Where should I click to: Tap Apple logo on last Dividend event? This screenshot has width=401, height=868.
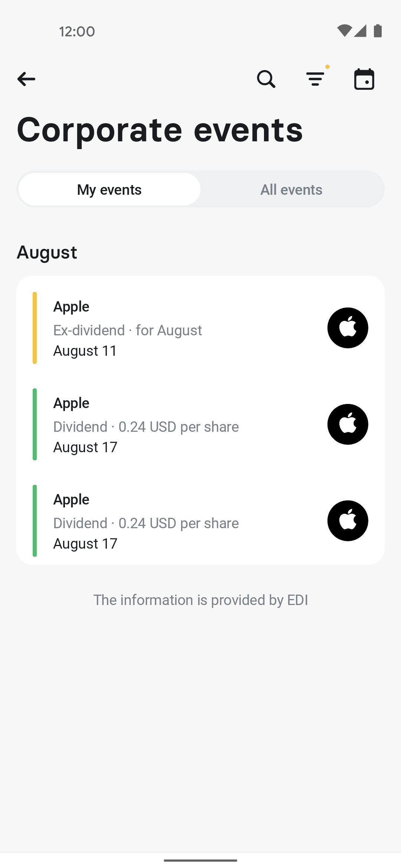348,521
